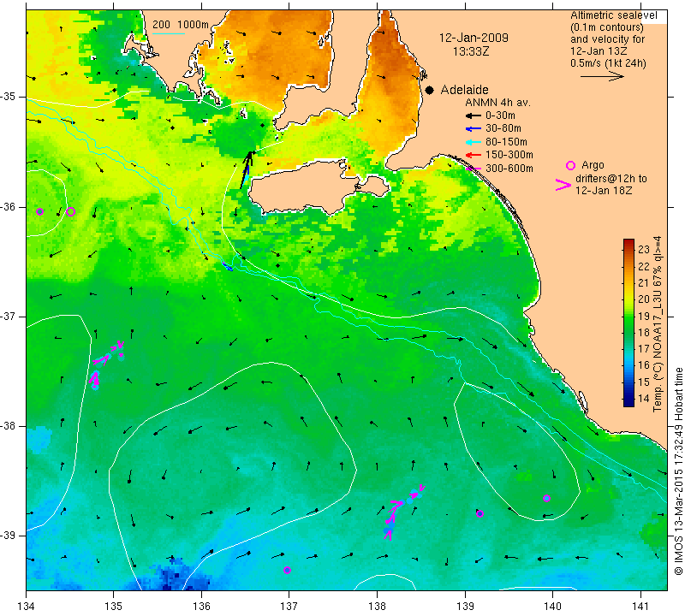Click the Argo magenta circle legend symbol

[570, 165]
